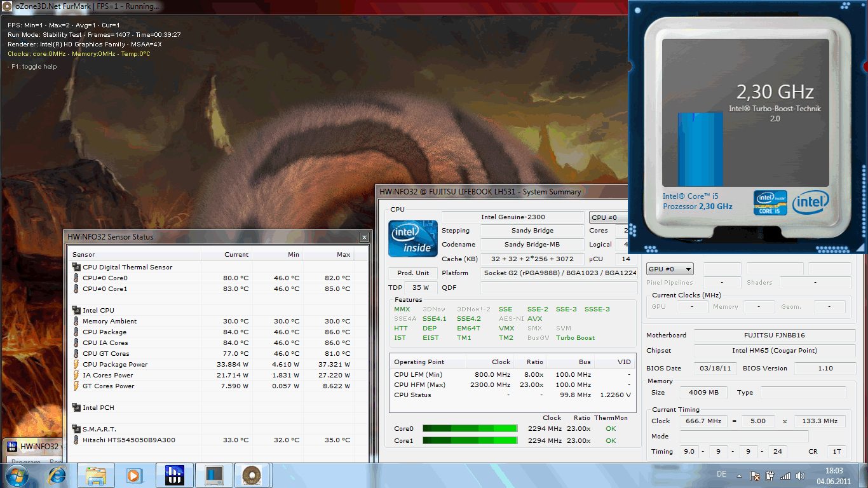Click the Min column header
Viewport: 868px width, 488px height.
tap(278, 254)
